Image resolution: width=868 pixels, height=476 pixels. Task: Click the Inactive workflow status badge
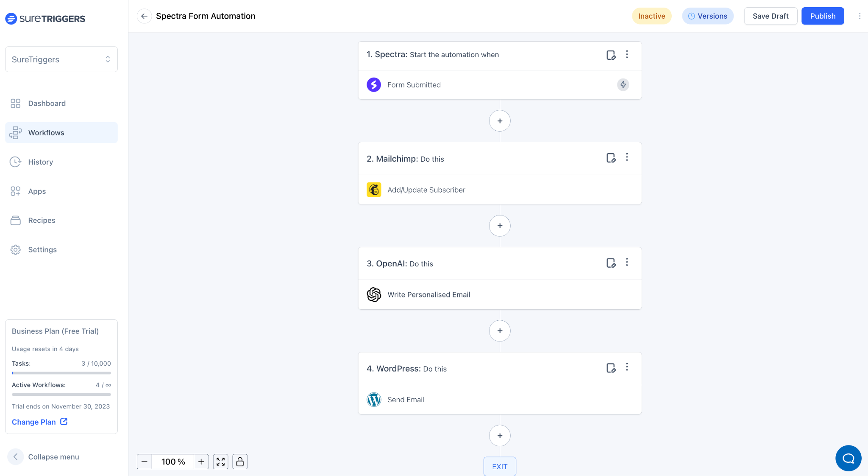651,16
